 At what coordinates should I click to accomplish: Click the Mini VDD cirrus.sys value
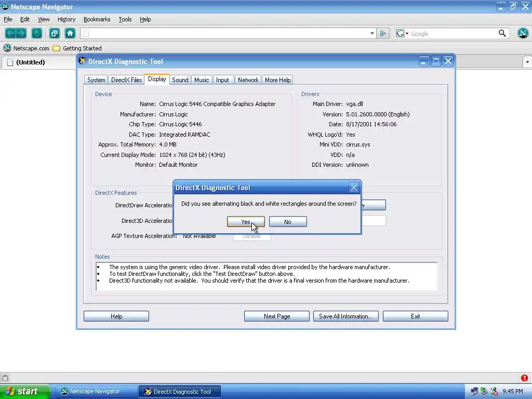pyautogui.click(x=358, y=144)
